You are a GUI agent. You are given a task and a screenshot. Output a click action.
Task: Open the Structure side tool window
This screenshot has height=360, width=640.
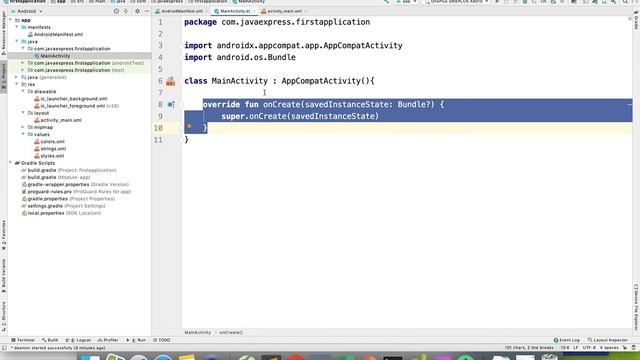point(4,316)
